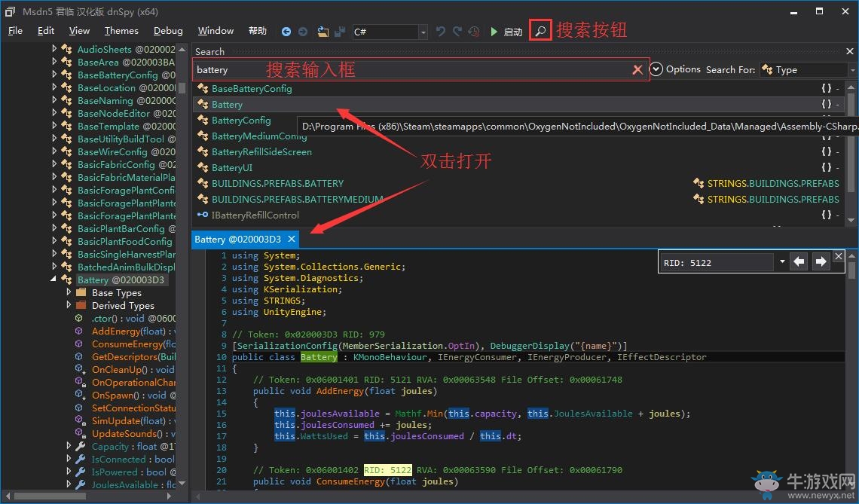The image size is (859, 504).
Task: Open the Themes menu
Action: click(121, 31)
